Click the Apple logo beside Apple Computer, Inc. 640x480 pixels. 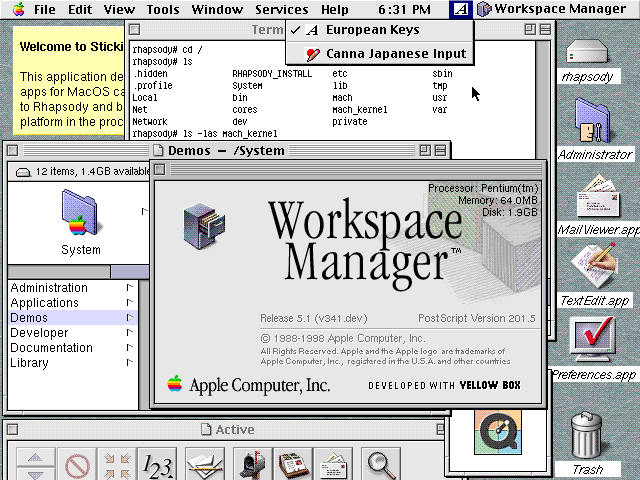click(175, 384)
